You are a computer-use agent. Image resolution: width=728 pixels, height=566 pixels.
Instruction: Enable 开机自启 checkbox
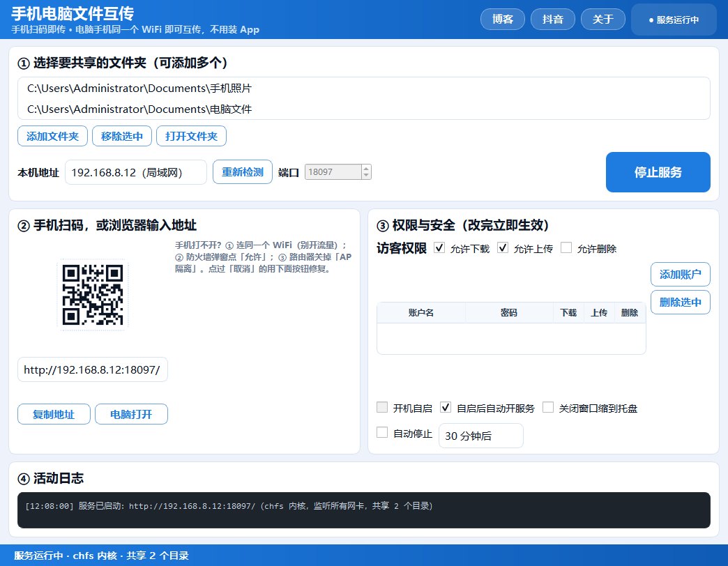tap(382, 407)
